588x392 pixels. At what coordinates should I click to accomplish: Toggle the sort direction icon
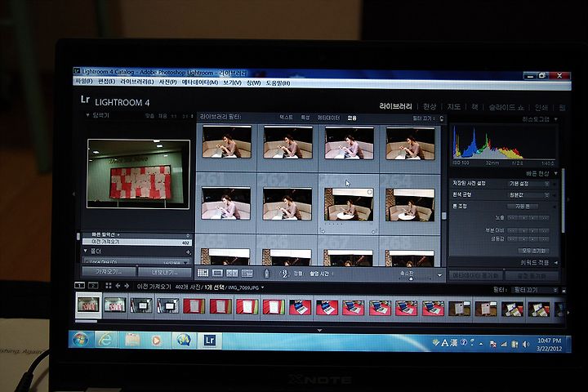point(284,274)
